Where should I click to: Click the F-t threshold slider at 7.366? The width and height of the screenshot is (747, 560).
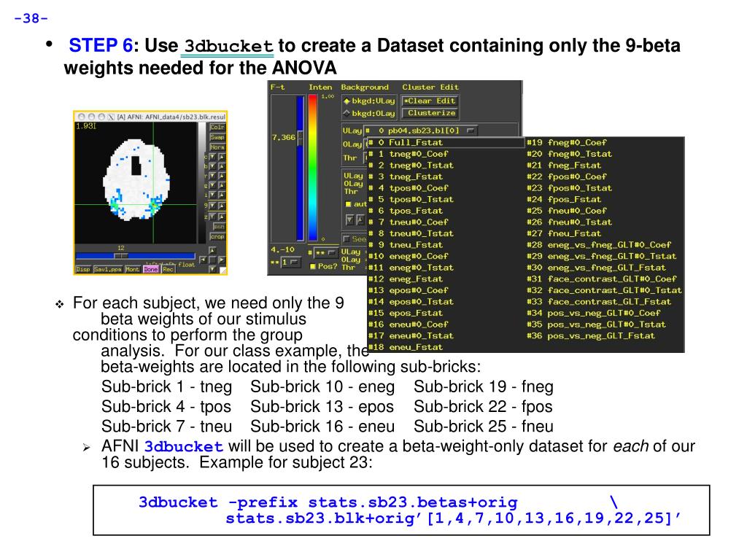[x=300, y=138]
